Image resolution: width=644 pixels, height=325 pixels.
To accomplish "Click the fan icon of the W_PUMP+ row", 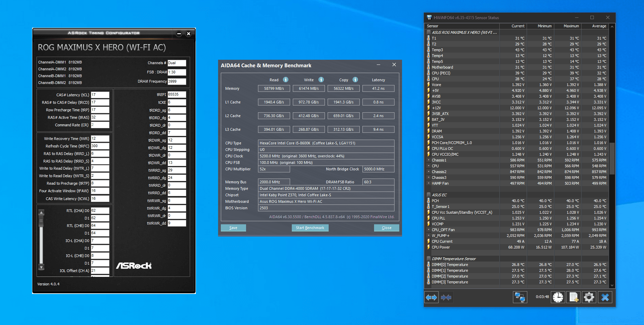I will pos(429,236).
